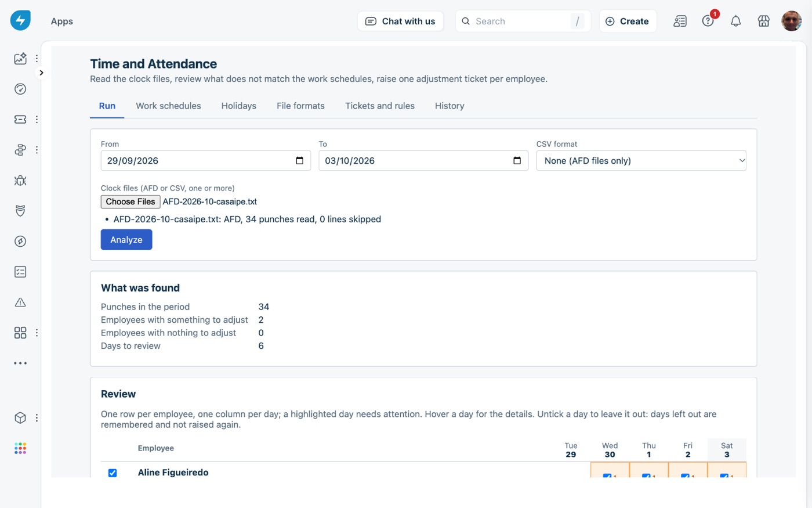The width and height of the screenshot is (812, 508).
Task: Open the workflow nodes icon in sidebar
Action: (x=20, y=150)
